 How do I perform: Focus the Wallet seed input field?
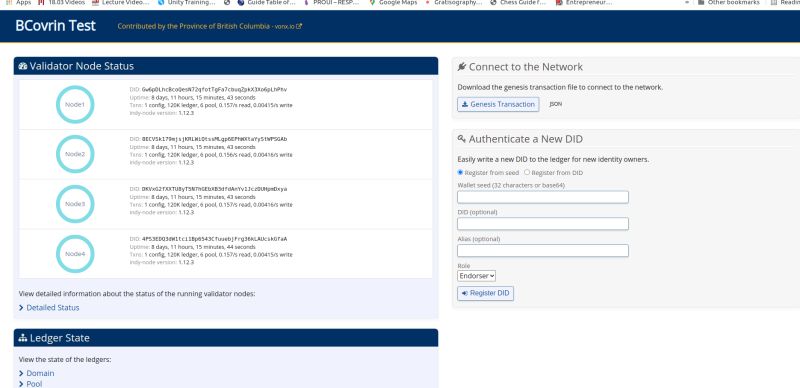[x=543, y=197]
